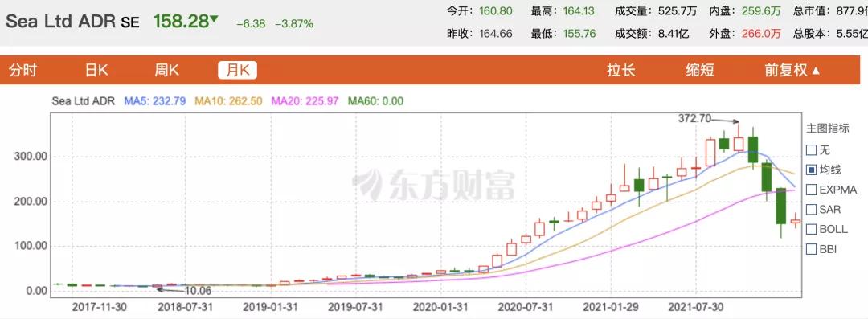Image resolution: width=868 pixels, height=319 pixels.
Task: Switch to the 周K weekly chart tab
Action: click(x=166, y=71)
